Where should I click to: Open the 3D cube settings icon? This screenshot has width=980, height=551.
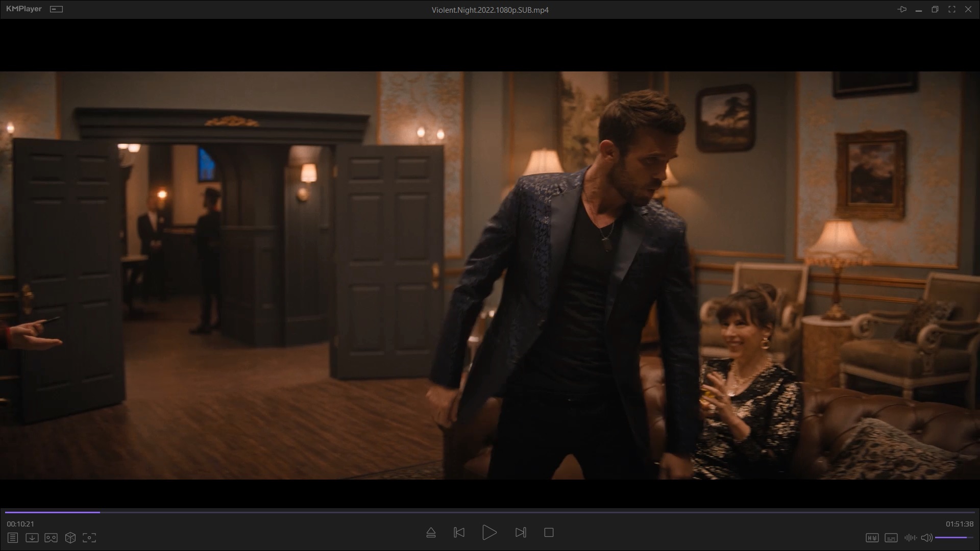pos(70,538)
